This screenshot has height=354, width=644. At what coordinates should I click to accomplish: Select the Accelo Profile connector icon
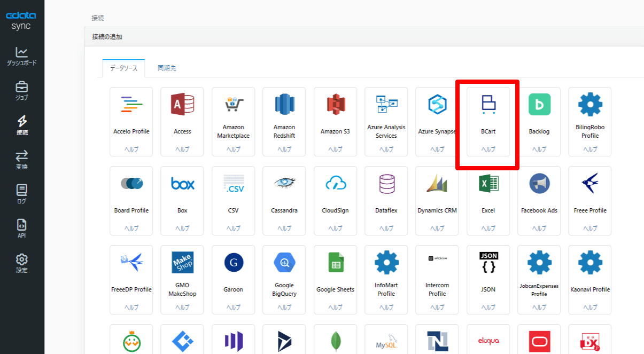click(x=131, y=104)
